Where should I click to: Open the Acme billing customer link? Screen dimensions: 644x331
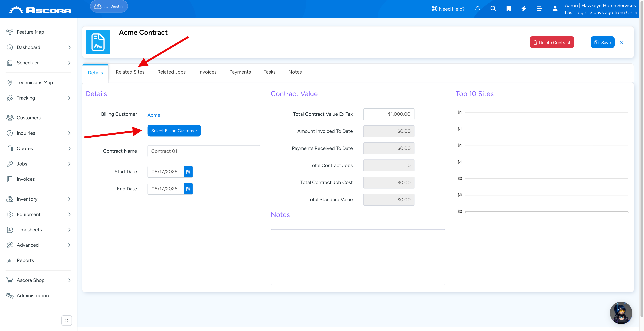[154, 115]
